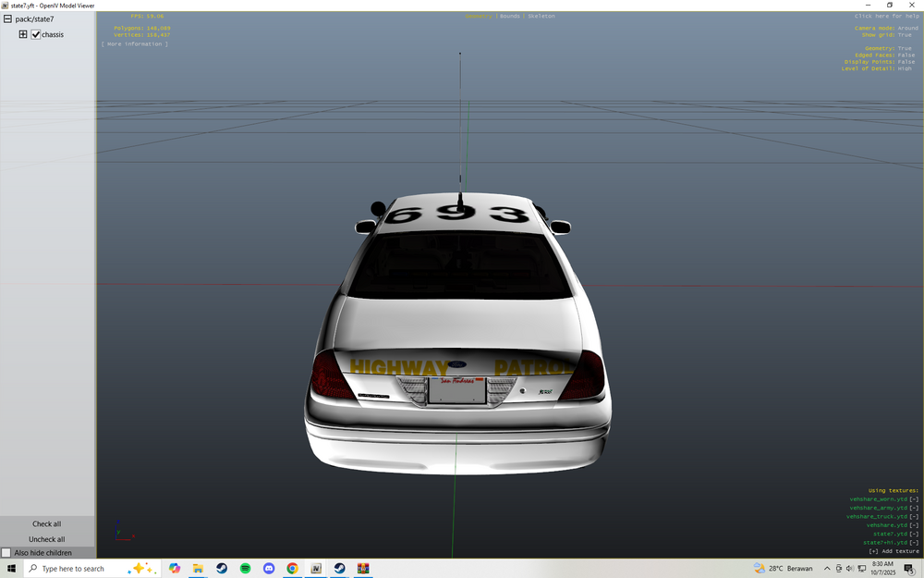Switch to the Skeleton tab
Viewport: 924px width, 578px height.
(x=541, y=15)
